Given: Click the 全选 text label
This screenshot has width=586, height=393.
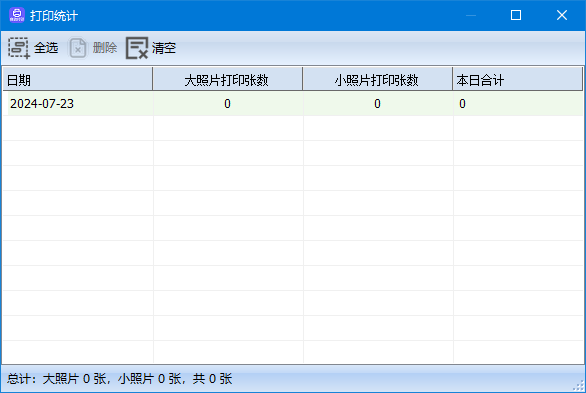Looking at the screenshot, I should 46,48.
